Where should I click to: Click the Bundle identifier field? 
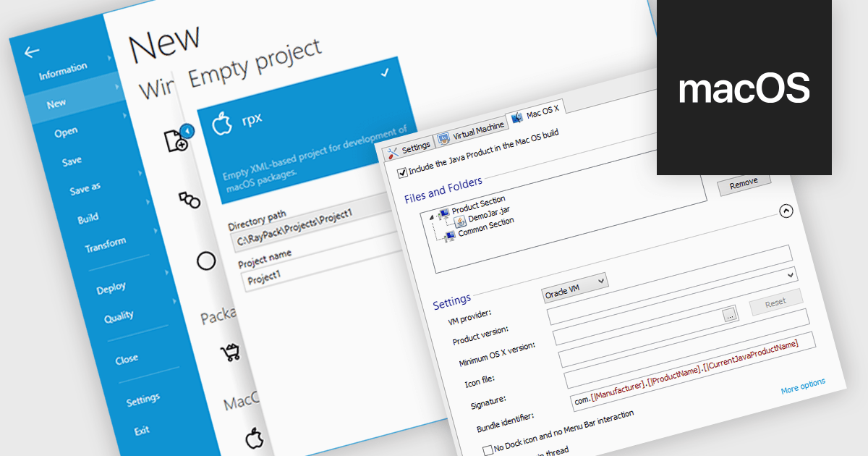(692, 373)
